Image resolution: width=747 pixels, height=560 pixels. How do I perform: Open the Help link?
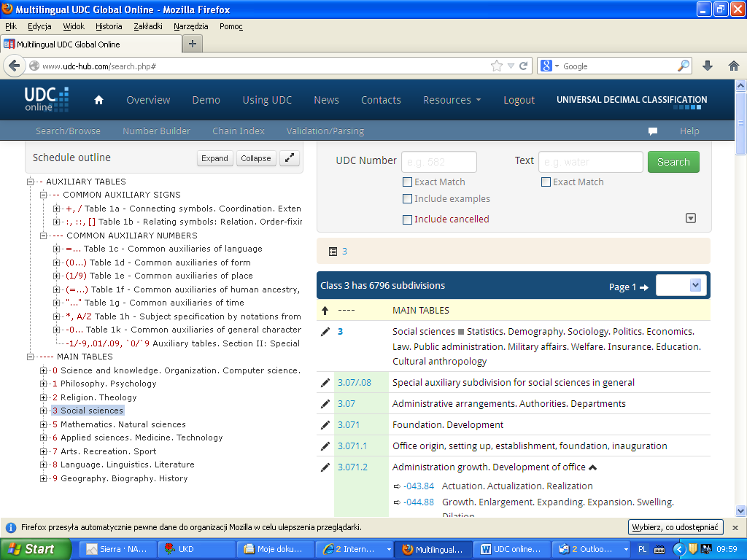pos(689,131)
